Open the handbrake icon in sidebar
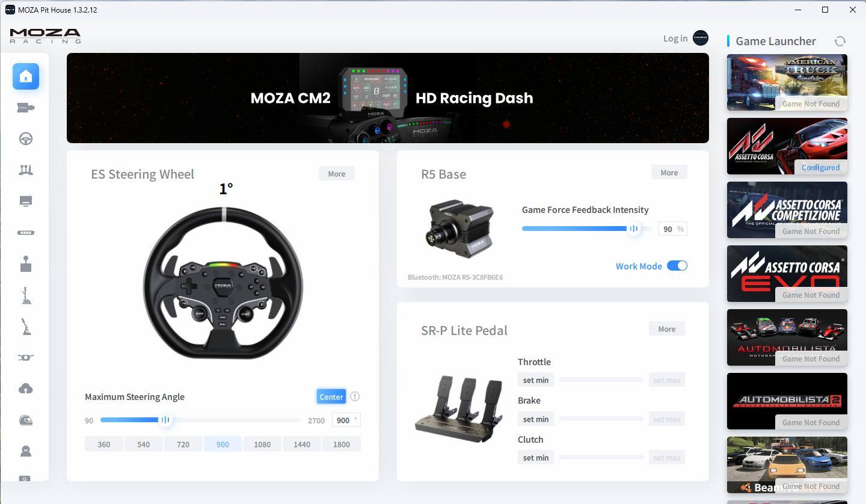The height and width of the screenshot is (504, 866). point(26,327)
